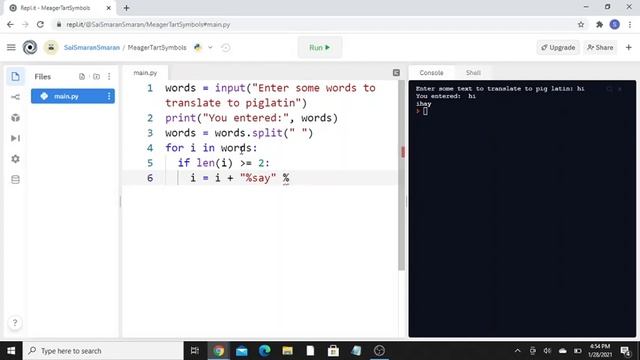Screen dimensions: 640x360
Task: Open the Windows Start menu
Action: [x=11, y=351]
